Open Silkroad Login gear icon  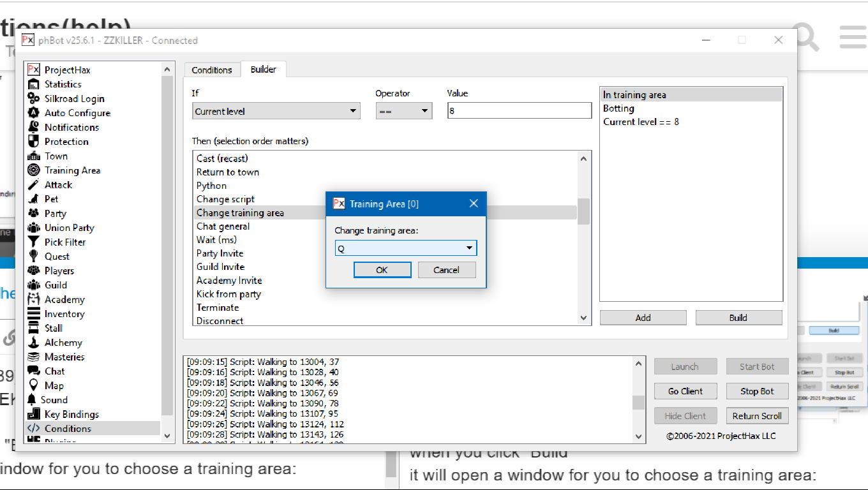34,98
